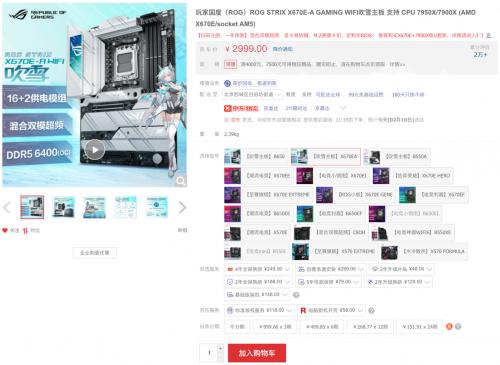This screenshot has height=365, width=500.
Task: Expand the 4-year warranty ¥249.00 dropdown
Action: coord(258,269)
